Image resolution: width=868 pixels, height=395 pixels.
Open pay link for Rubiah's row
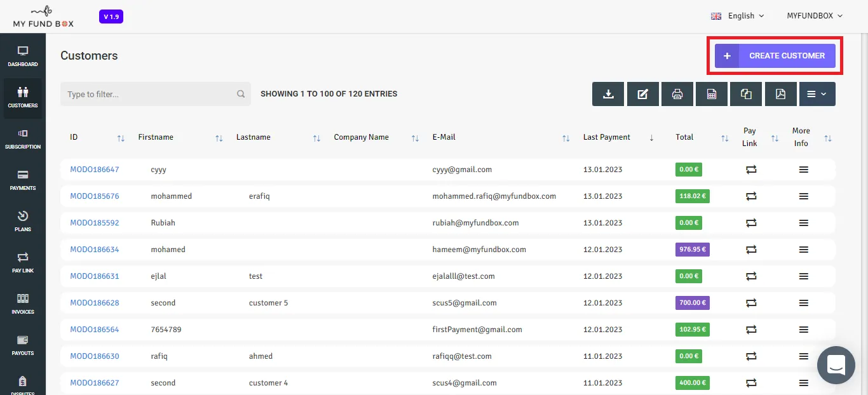tap(750, 223)
